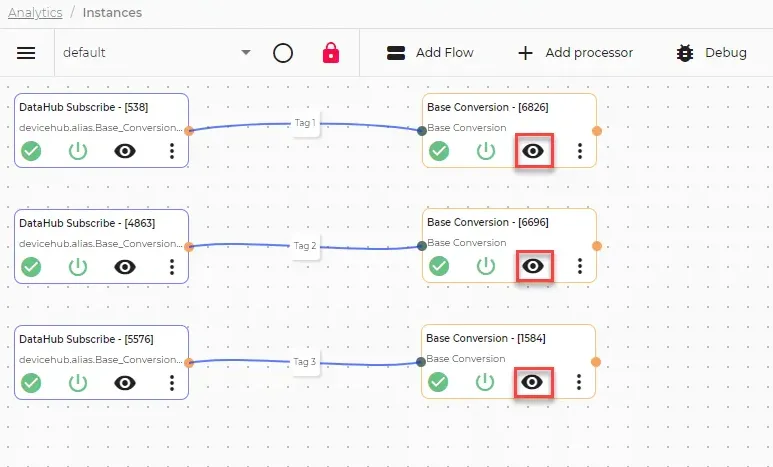The width and height of the screenshot is (773, 467).
Task: Click green check on Base Conversion [6826]
Action: point(439,151)
